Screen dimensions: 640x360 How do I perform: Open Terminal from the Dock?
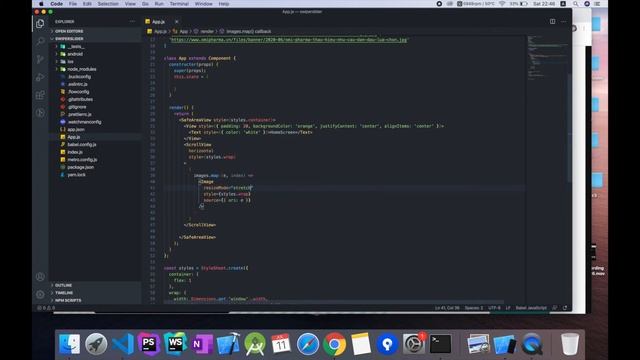440,344
